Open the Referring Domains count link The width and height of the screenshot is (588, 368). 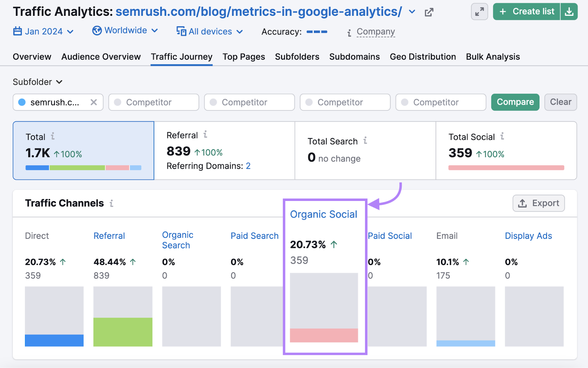coord(249,166)
